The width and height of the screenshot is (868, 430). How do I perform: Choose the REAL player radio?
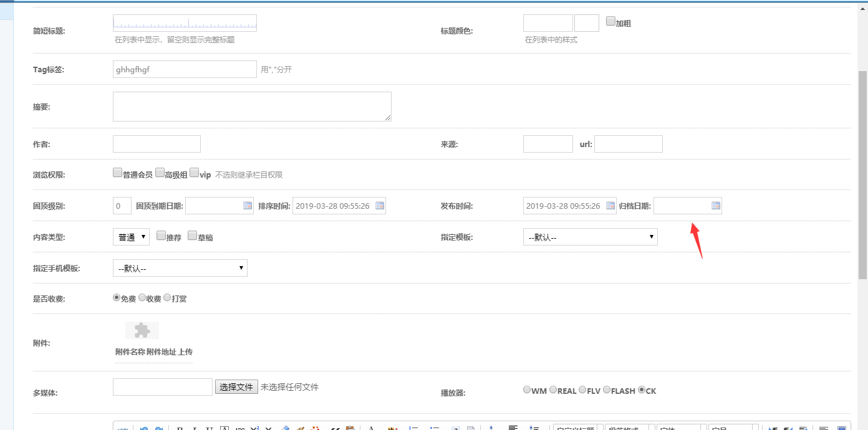point(553,390)
